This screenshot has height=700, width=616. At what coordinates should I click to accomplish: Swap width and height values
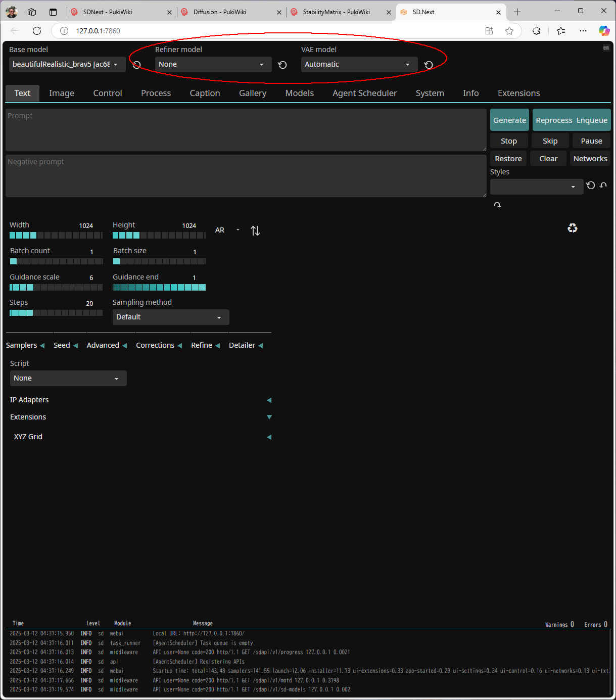click(x=255, y=230)
